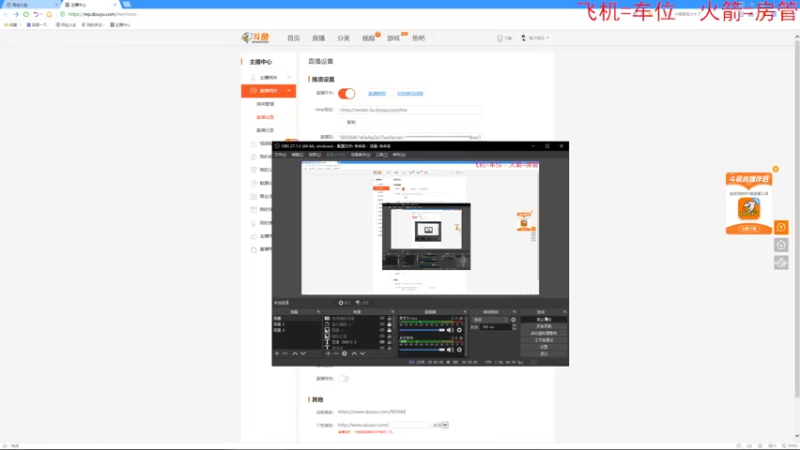The image size is (800, 450).
Task: Click the studio mode button in OBS controls
Action: [x=544, y=340]
